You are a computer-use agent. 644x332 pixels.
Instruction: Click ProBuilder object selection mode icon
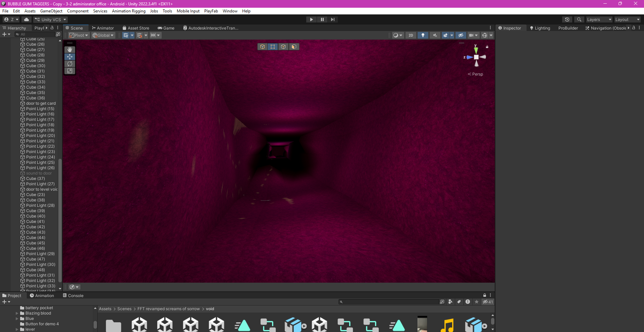pos(263,47)
